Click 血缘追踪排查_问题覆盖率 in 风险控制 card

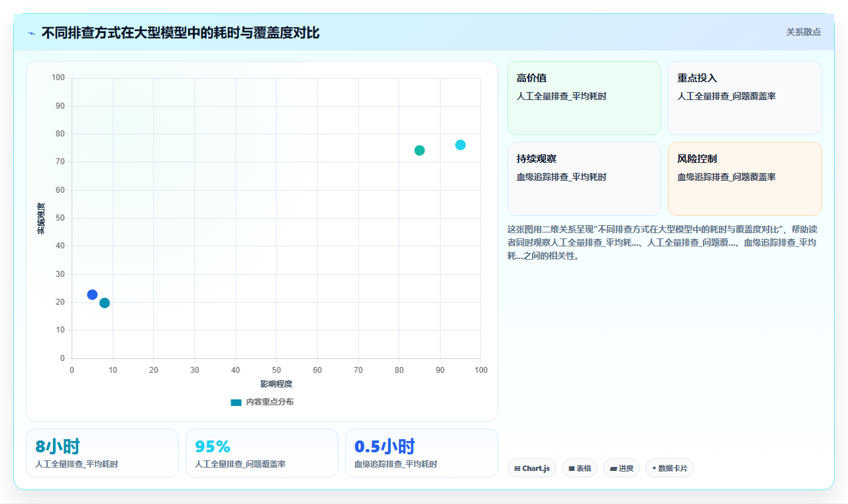(x=727, y=177)
